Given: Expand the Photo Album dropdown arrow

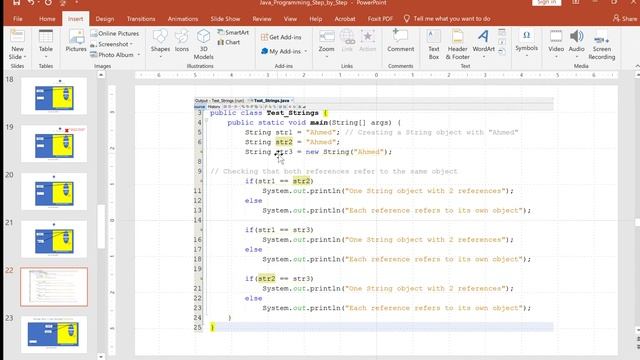Looking at the screenshot, I should coord(139,55).
